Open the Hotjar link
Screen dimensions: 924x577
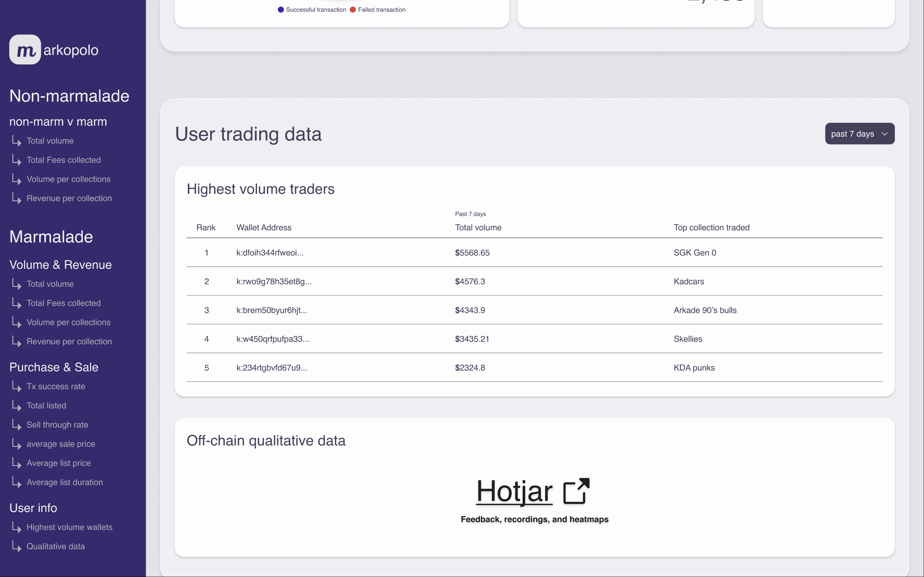pyautogui.click(x=514, y=491)
